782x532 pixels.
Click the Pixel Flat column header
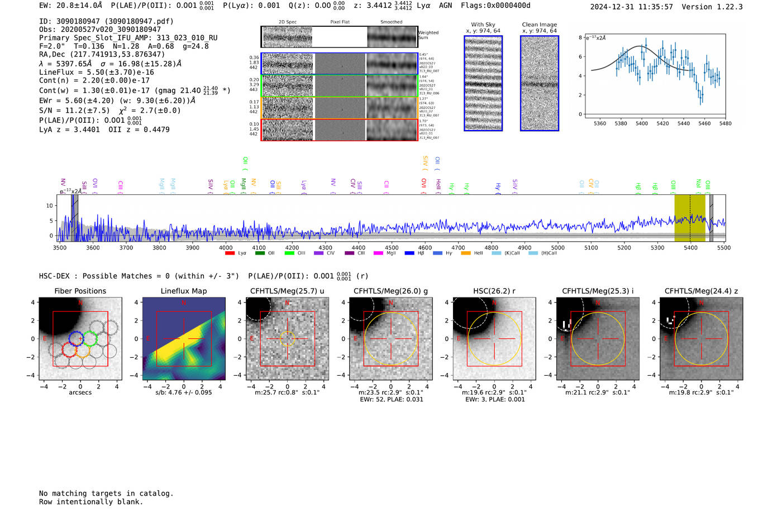tap(340, 22)
